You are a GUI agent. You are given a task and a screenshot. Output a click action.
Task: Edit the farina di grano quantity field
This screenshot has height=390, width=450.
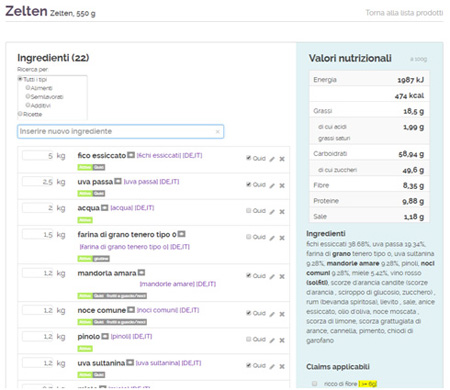coord(38,234)
